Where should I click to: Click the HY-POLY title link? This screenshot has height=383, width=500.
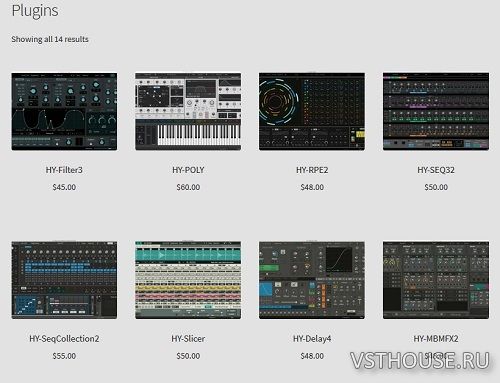(x=188, y=170)
